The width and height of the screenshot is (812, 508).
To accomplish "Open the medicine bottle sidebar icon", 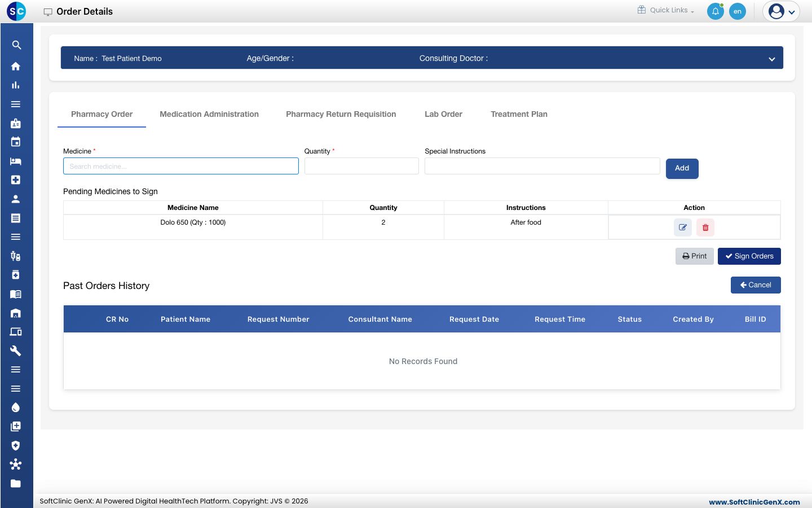I will [16, 275].
